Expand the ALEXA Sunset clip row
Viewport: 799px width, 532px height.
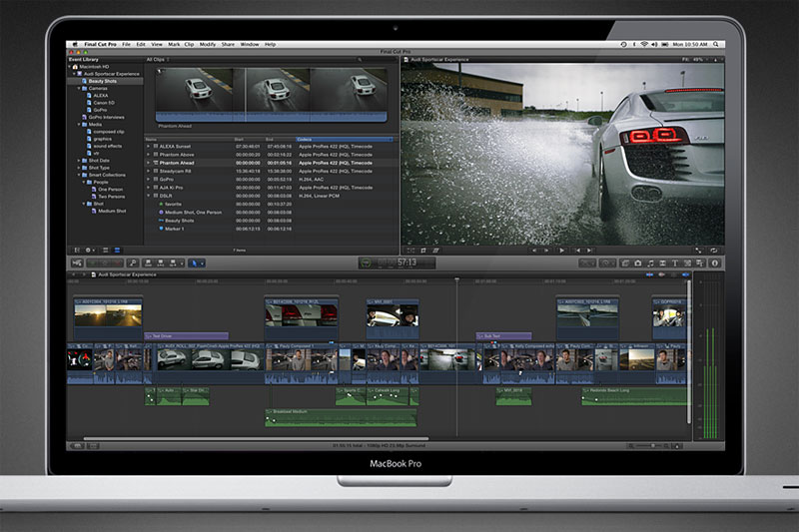pos(149,146)
